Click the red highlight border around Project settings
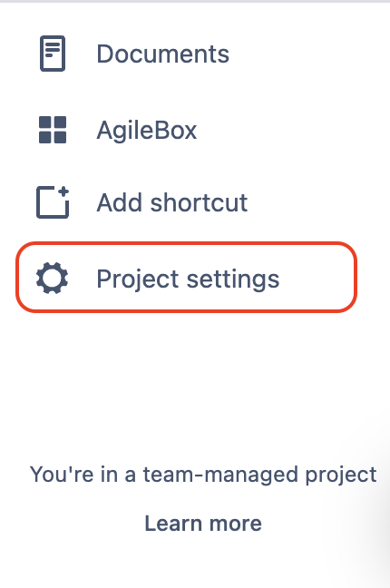The width and height of the screenshot is (390, 588). coord(186,243)
